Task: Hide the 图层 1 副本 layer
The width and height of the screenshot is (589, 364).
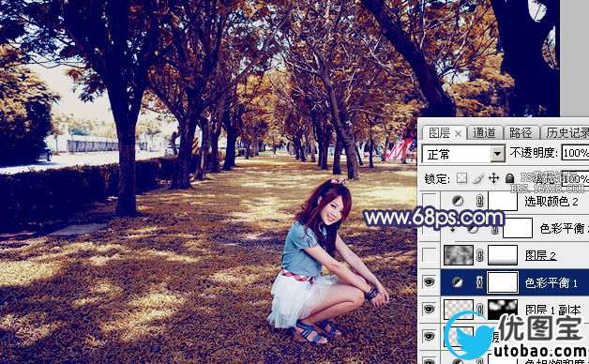Action: point(429,309)
